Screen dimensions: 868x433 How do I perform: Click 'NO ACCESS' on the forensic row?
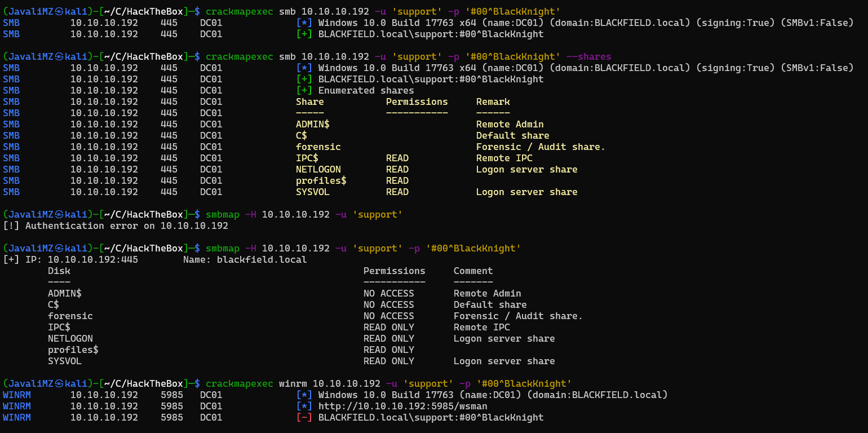389,316
